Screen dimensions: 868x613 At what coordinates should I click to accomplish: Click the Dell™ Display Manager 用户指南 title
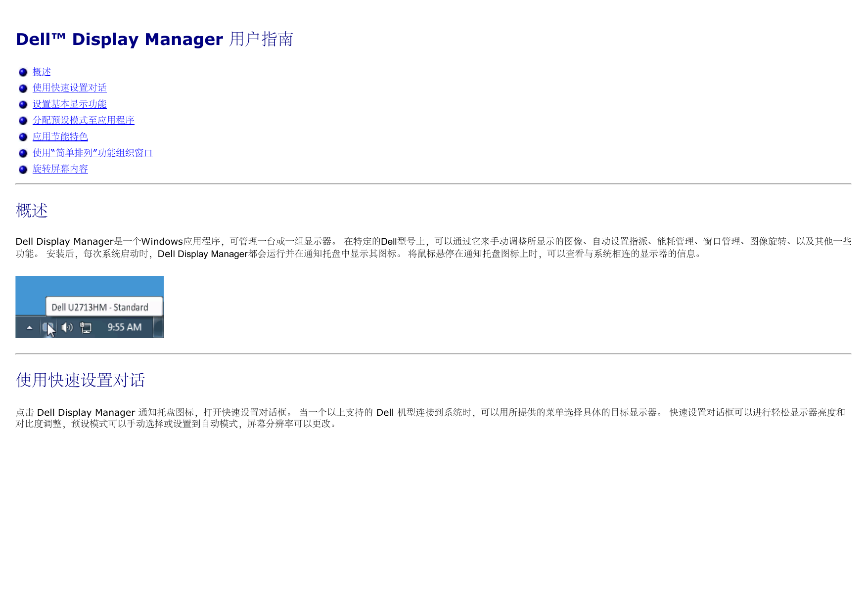(154, 39)
